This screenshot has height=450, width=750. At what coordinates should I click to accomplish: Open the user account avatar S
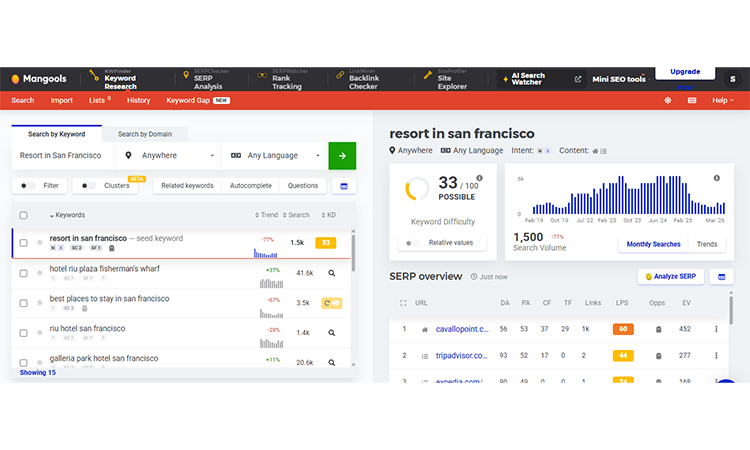732,79
